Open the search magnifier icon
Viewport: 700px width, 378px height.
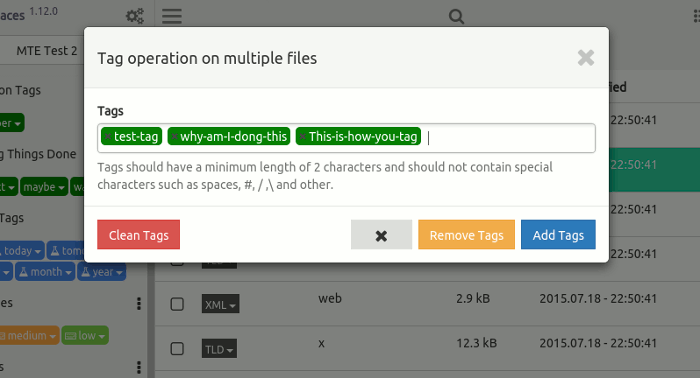(x=456, y=17)
